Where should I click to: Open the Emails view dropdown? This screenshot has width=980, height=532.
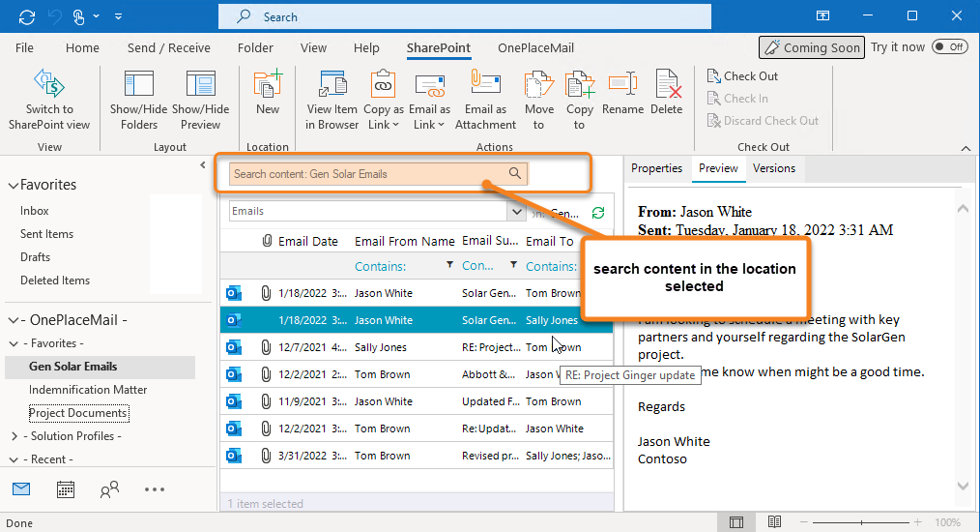pyautogui.click(x=516, y=212)
